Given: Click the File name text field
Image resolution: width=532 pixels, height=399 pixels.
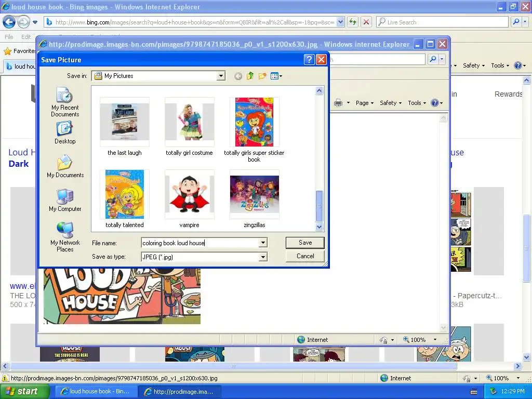Looking at the screenshot, I should [x=200, y=243].
